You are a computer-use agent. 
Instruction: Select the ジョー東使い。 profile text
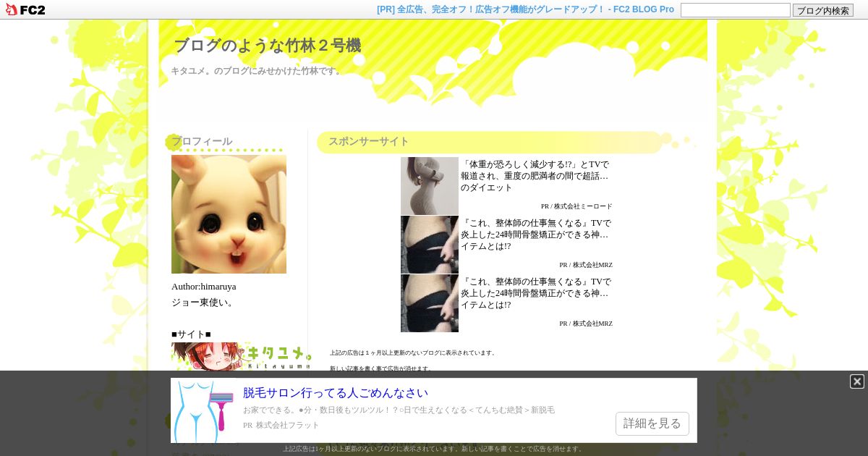point(204,303)
